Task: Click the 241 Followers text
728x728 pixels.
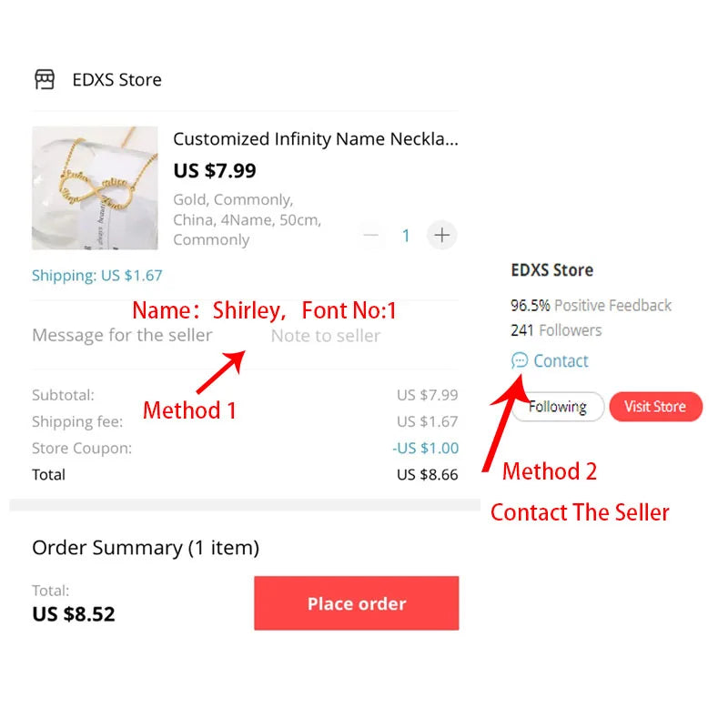Action: coord(556,330)
